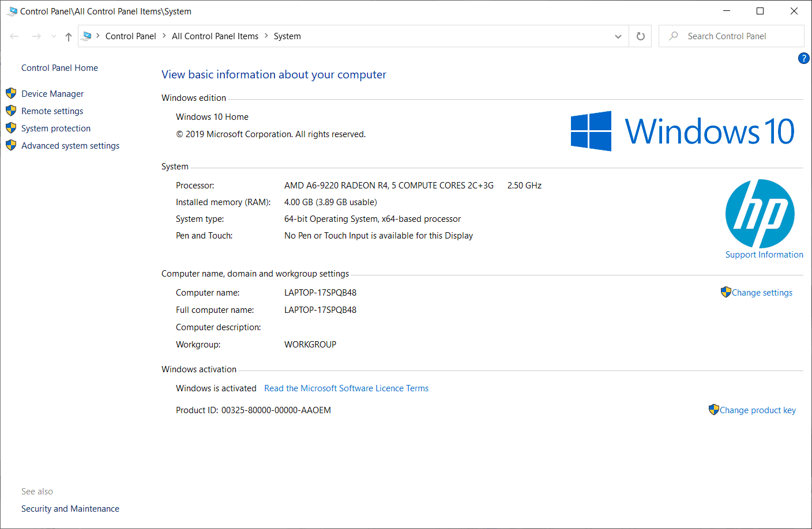Minimize the System window
Viewport: 812px width, 529px height.
727,11
